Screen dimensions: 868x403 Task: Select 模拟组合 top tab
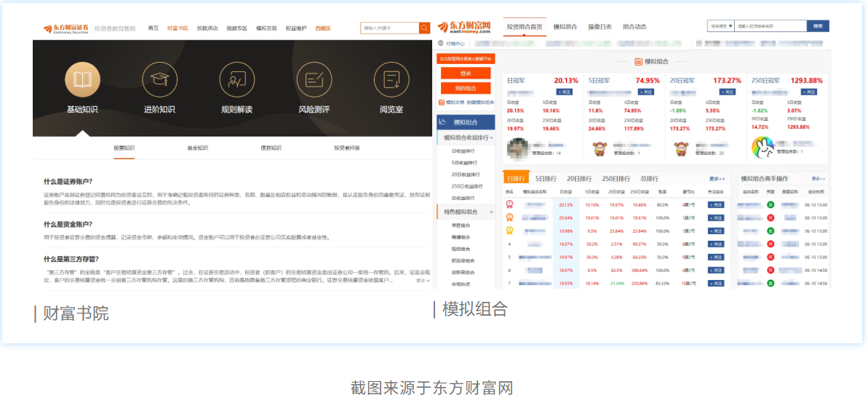(565, 27)
